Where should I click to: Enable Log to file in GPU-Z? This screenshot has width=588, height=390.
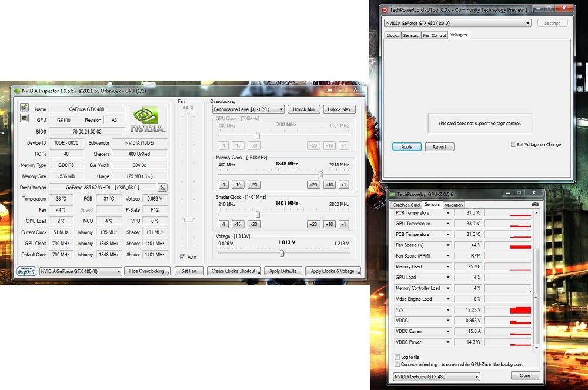[397, 357]
